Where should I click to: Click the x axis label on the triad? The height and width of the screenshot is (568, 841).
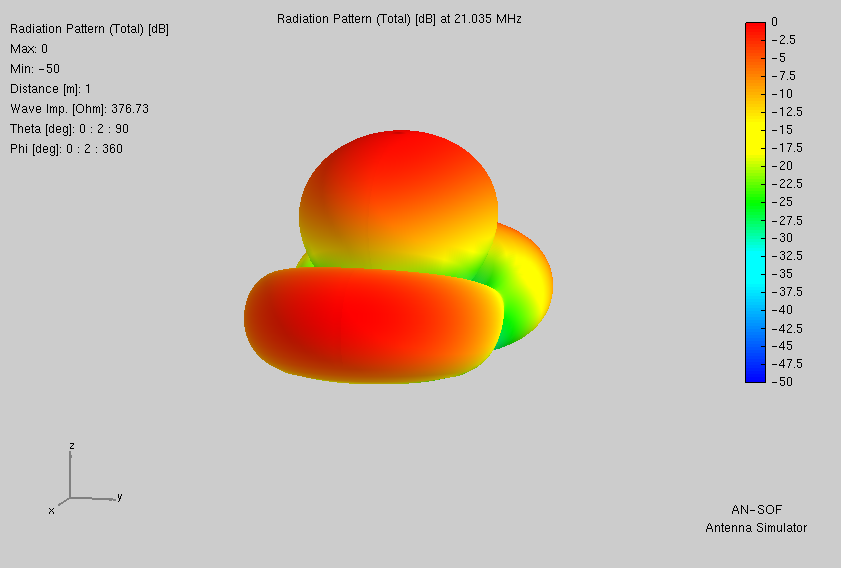(51, 511)
